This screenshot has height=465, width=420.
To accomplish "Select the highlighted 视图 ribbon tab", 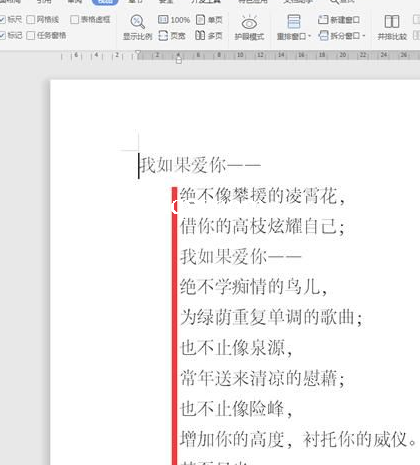I will point(105,2).
